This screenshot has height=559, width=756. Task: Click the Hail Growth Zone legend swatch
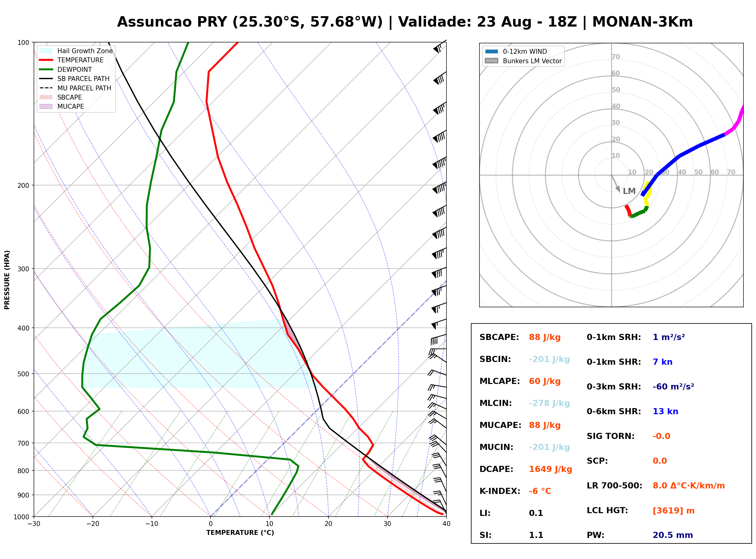coord(46,51)
